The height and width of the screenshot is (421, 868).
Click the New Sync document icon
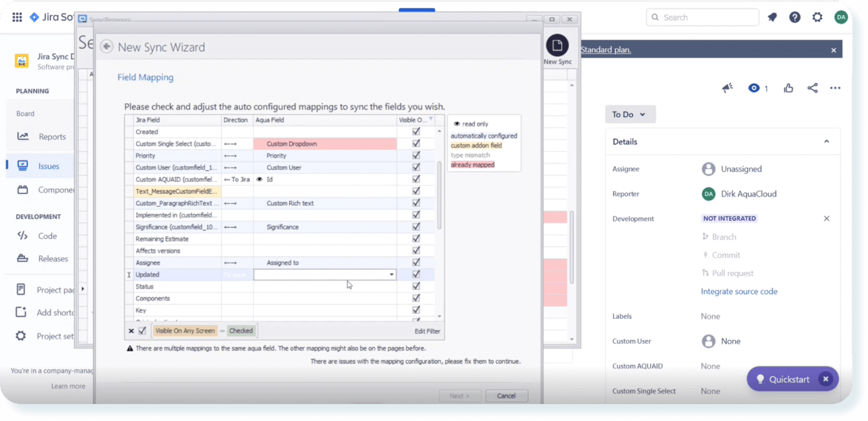click(x=558, y=45)
